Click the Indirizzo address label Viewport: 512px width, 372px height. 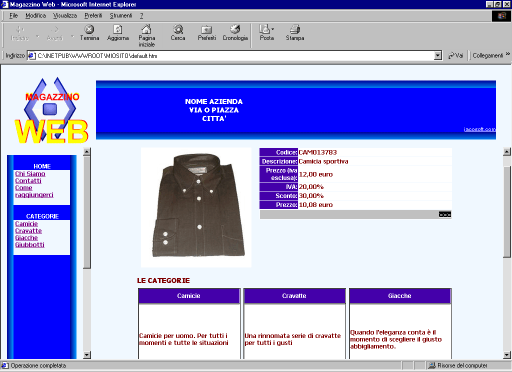coord(15,56)
